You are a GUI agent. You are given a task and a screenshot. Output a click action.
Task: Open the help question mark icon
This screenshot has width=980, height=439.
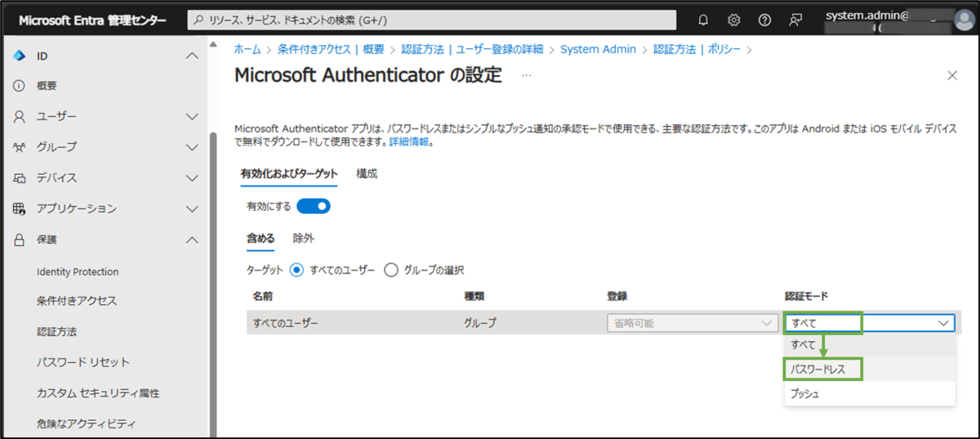(764, 20)
